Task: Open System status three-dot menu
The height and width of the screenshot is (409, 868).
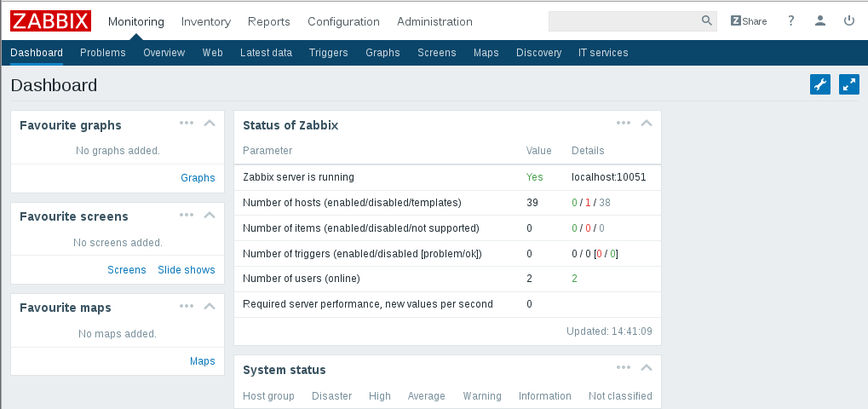Action: click(x=624, y=367)
